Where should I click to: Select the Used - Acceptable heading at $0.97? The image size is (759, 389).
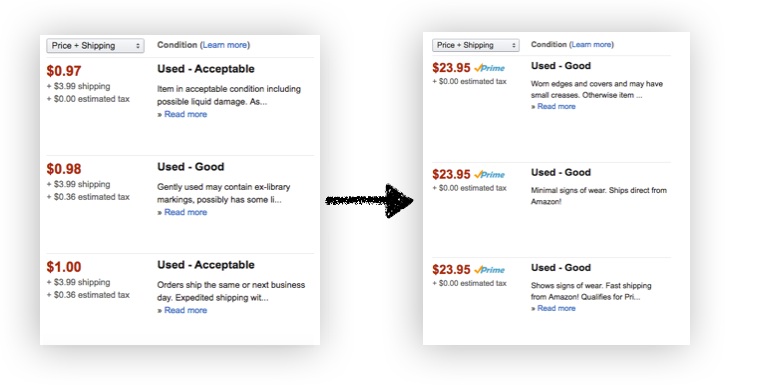206,69
